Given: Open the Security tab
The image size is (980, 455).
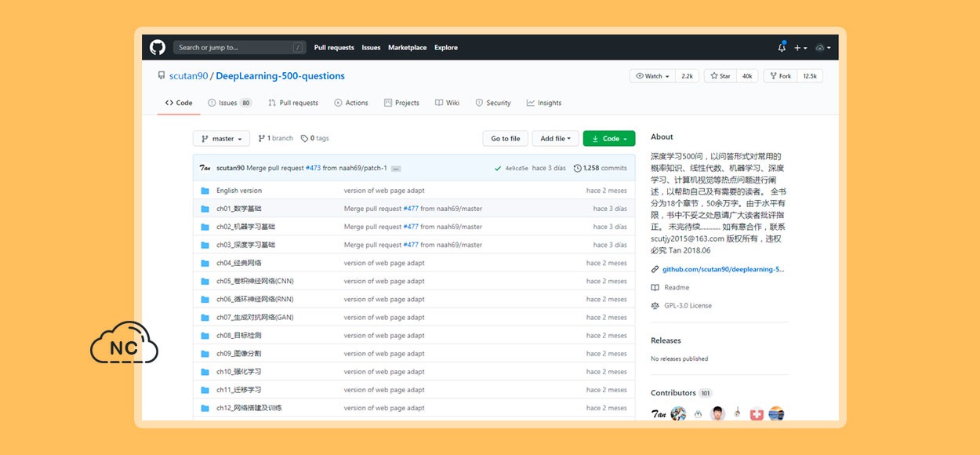Looking at the screenshot, I should coord(492,103).
